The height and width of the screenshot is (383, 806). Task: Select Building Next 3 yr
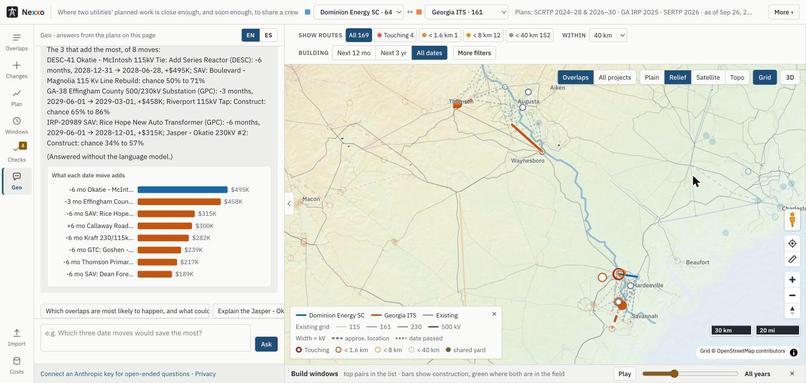[x=393, y=53]
